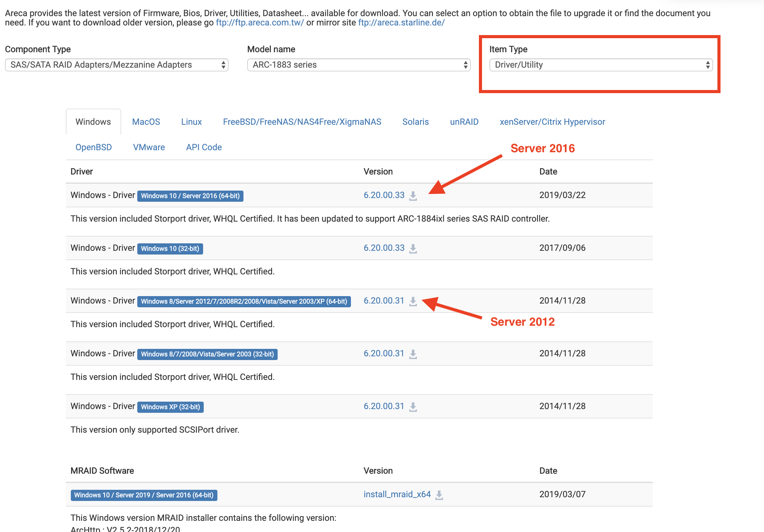Switch to the OpenBSD tab

93,147
